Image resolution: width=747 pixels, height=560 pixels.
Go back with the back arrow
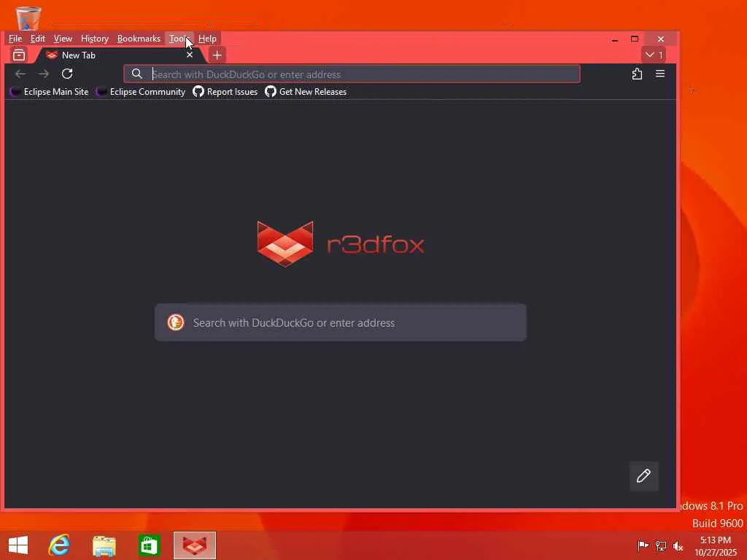[x=20, y=74]
